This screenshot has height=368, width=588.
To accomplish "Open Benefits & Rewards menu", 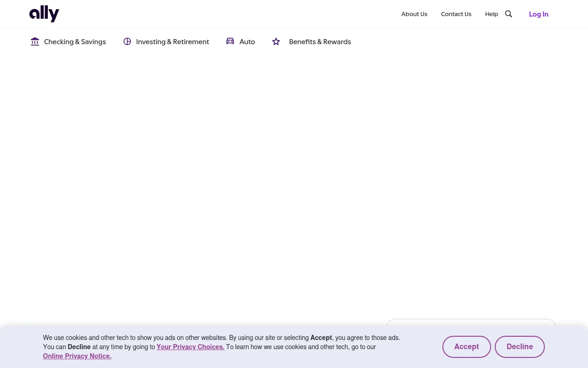I will point(320,42).
